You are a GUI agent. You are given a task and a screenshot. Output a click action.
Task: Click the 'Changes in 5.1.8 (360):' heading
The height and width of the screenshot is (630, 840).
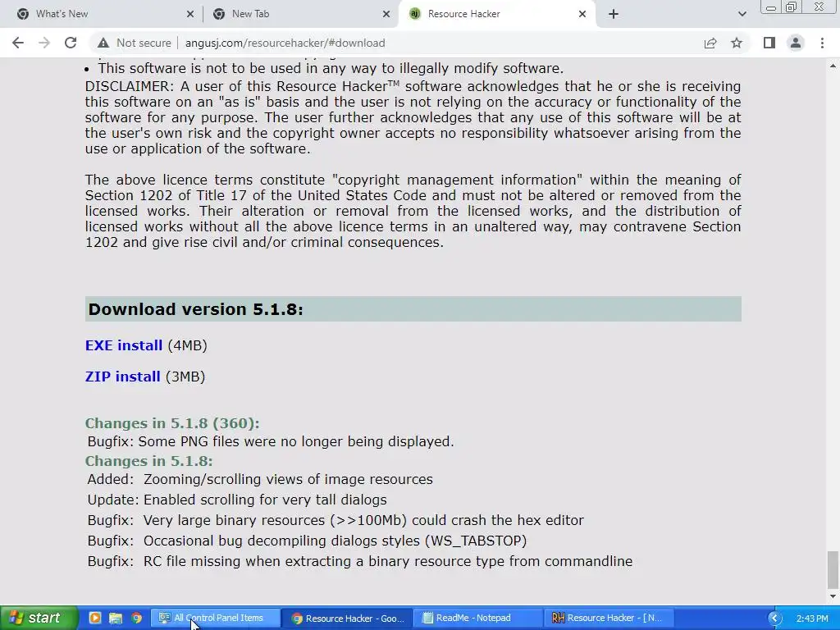(x=172, y=423)
